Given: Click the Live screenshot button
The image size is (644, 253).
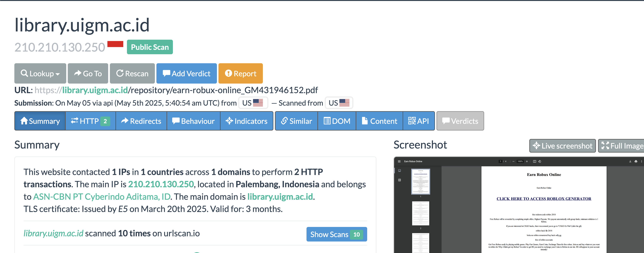Looking at the screenshot, I should (562, 146).
